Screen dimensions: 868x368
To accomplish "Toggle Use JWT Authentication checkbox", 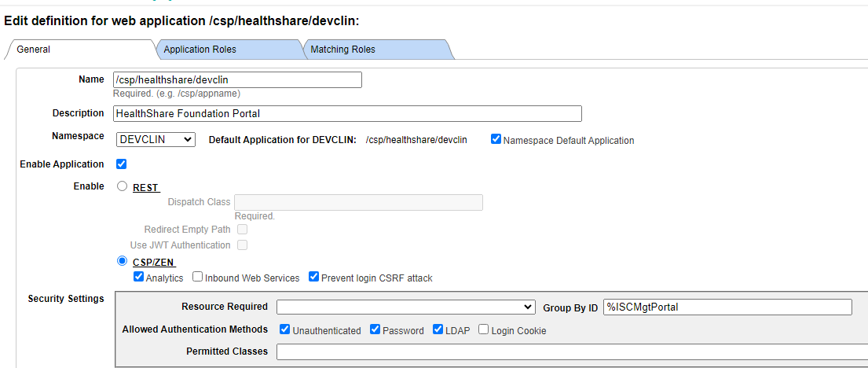I will [243, 245].
